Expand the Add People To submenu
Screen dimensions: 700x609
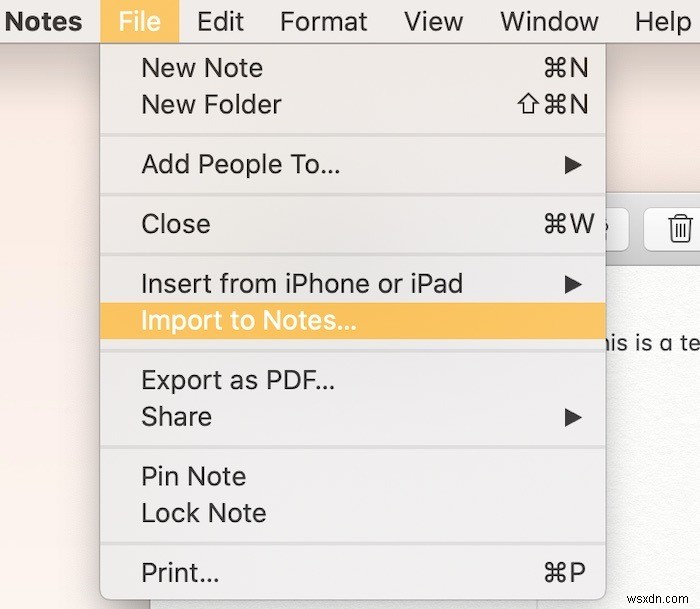353,164
